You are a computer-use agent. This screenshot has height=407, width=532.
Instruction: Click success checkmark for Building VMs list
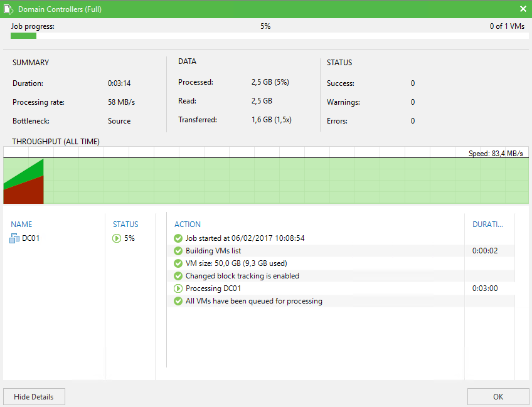tap(178, 251)
